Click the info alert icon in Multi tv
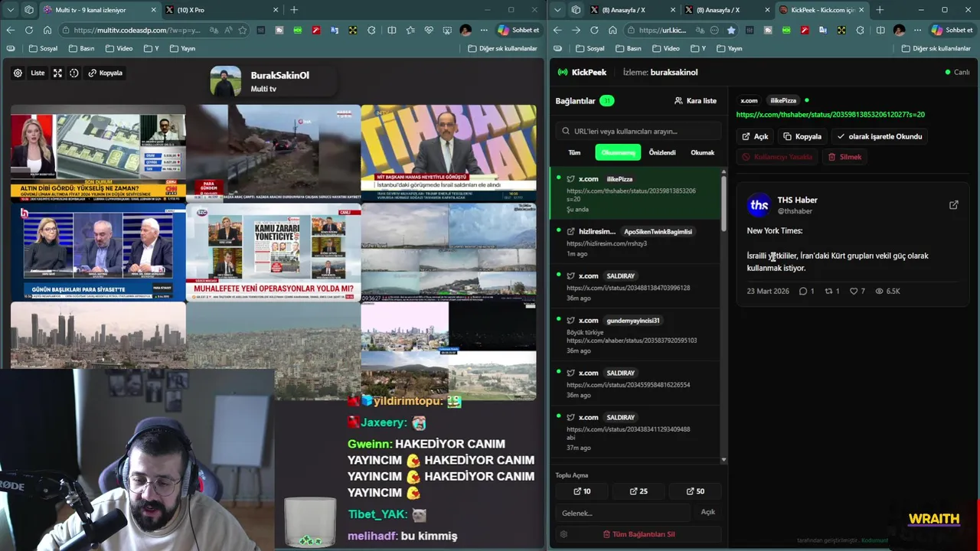The width and height of the screenshot is (980, 551). [x=74, y=73]
